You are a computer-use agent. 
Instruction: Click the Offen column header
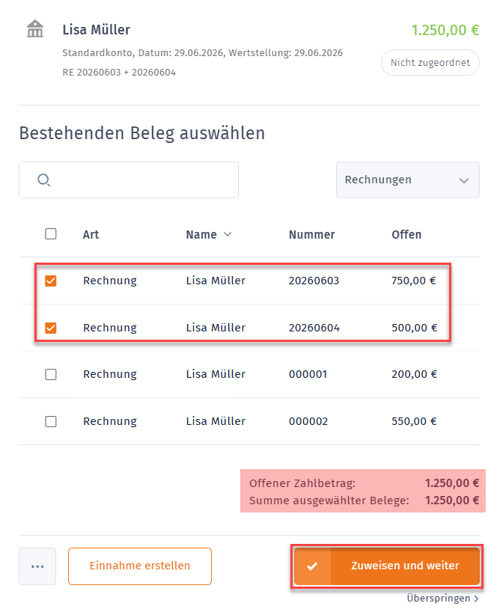tap(406, 235)
